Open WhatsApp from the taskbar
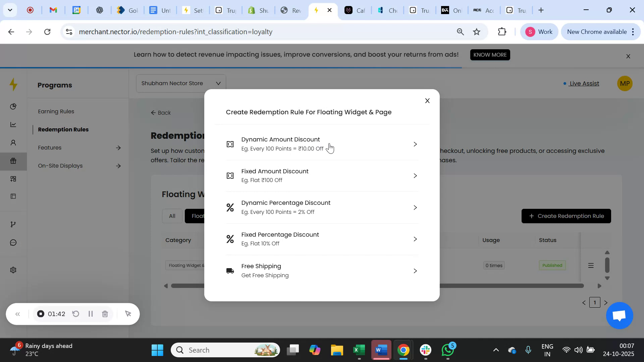Viewport: 644px width, 362px height. click(x=447, y=350)
